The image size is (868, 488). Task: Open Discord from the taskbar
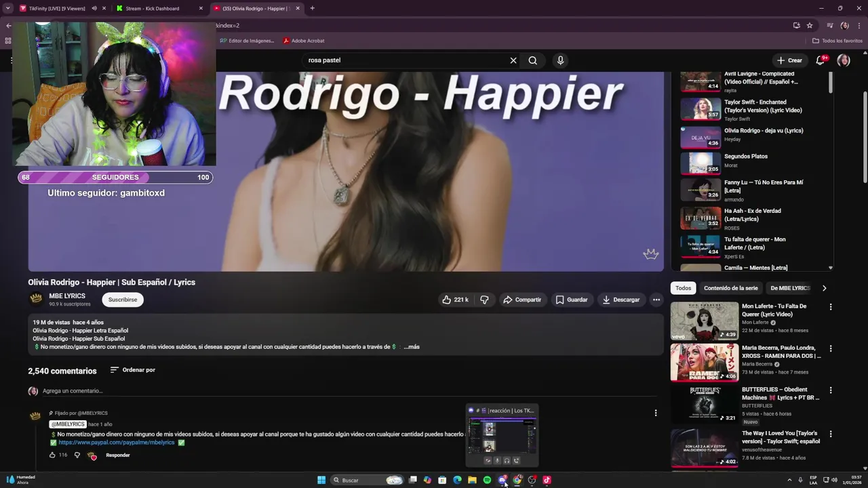(502, 480)
